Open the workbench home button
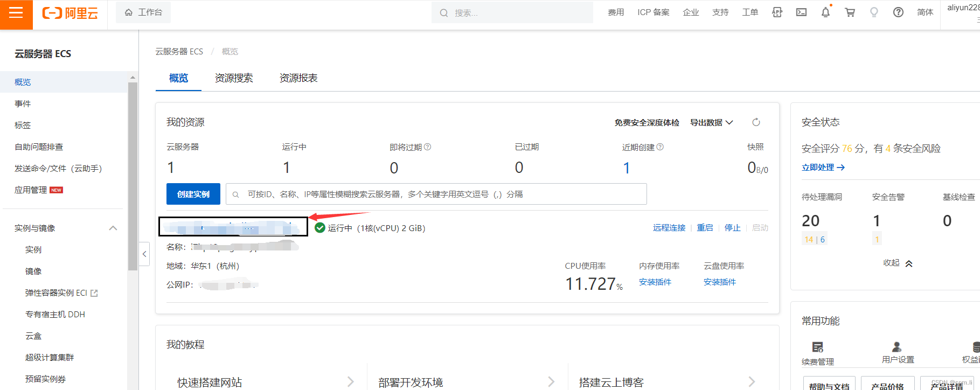The image size is (980, 390). (x=143, y=12)
